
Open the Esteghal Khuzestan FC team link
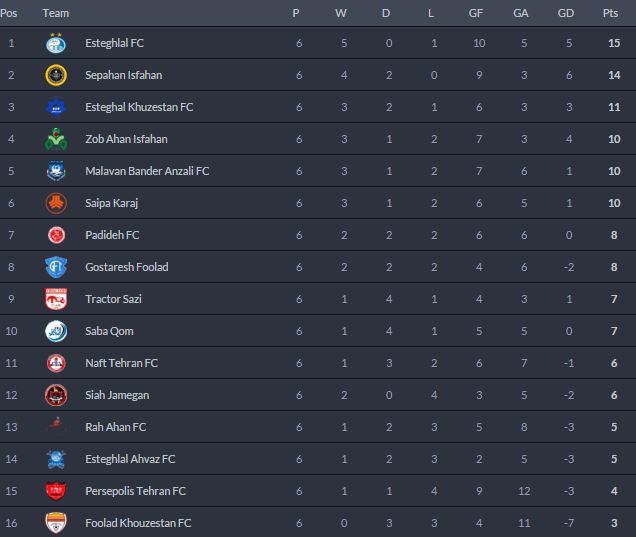click(139, 107)
